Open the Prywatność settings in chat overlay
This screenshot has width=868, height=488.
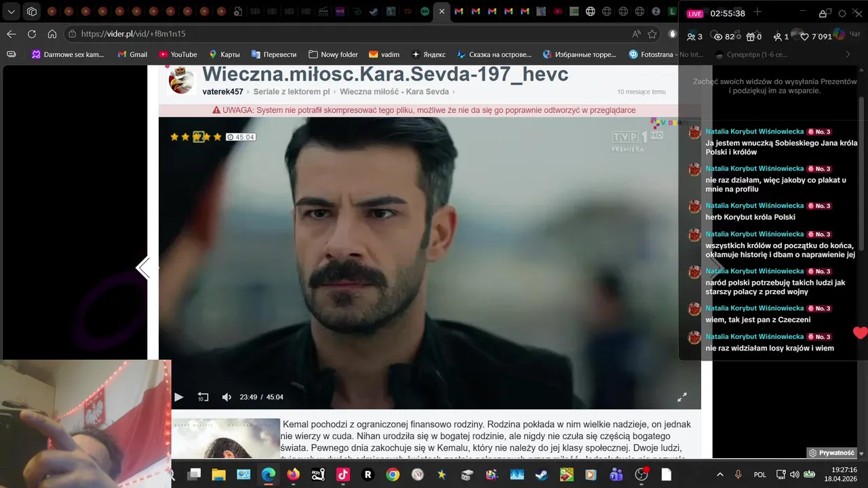click(x=831, y=453)
